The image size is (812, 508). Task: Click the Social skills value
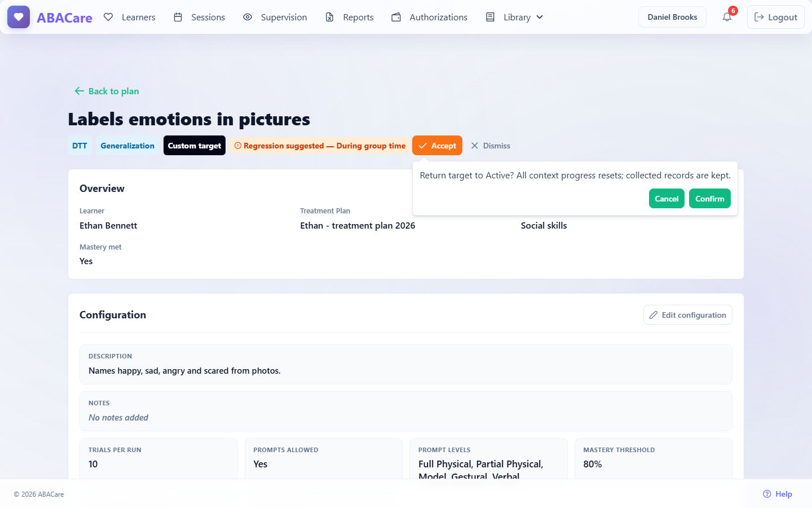(544, 225)
